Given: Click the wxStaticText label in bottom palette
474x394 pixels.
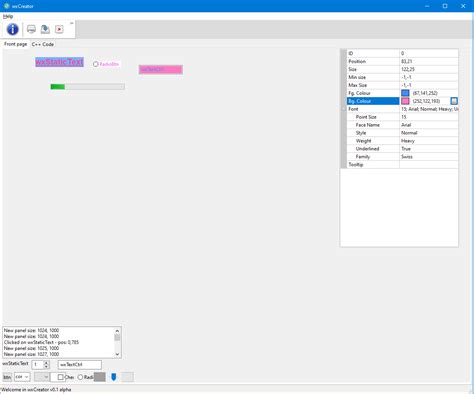Looking at the screenshot, I should pos(15,363).
